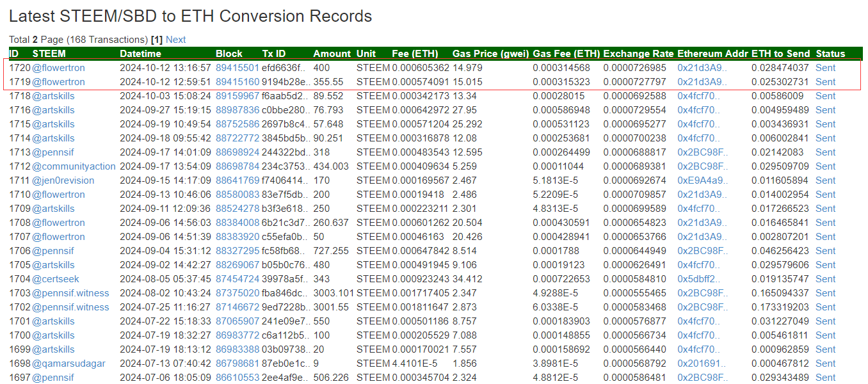Screen dimensions: 868x384
Task: Click the Amount column header
Action: click(332, 54)
